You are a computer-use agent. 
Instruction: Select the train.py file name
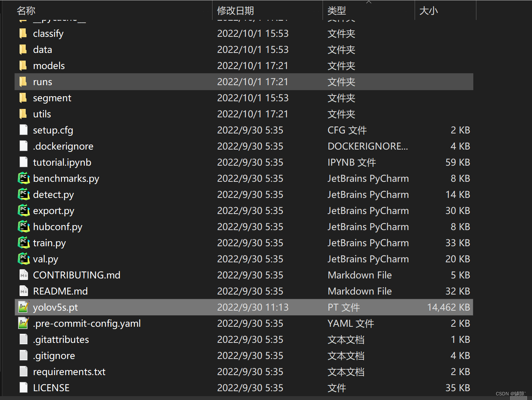click(x=49, y=243)
